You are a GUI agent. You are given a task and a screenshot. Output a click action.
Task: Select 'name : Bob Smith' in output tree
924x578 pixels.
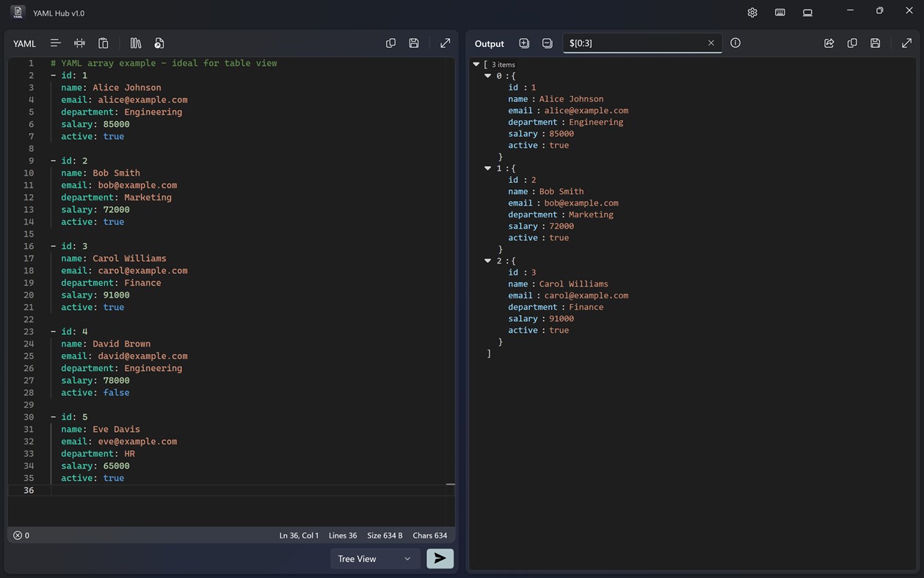[545, 191]
